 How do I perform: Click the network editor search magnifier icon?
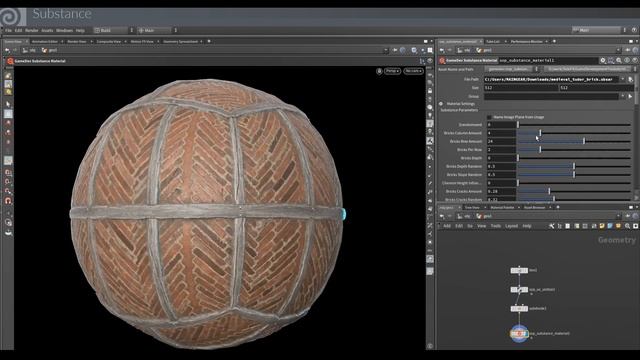click(627, 226)
